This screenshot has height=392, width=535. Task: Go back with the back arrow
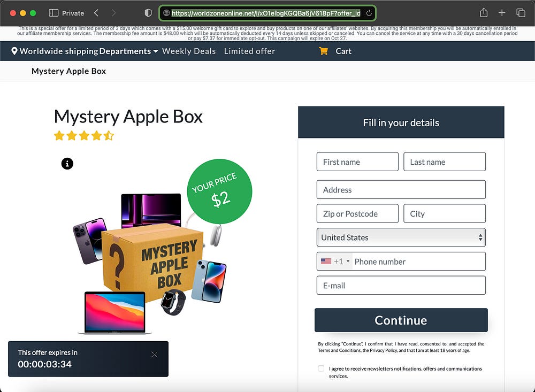[x=96, y=13]
